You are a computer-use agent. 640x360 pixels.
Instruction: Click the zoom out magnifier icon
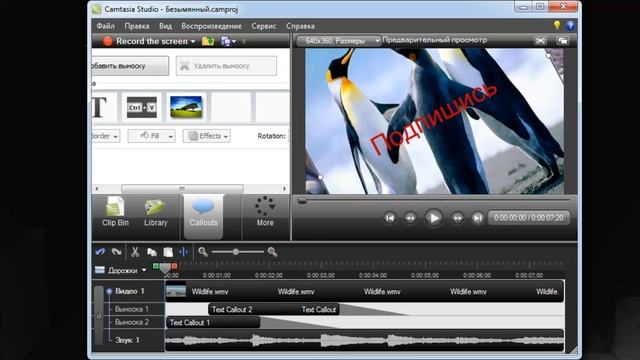203,252
